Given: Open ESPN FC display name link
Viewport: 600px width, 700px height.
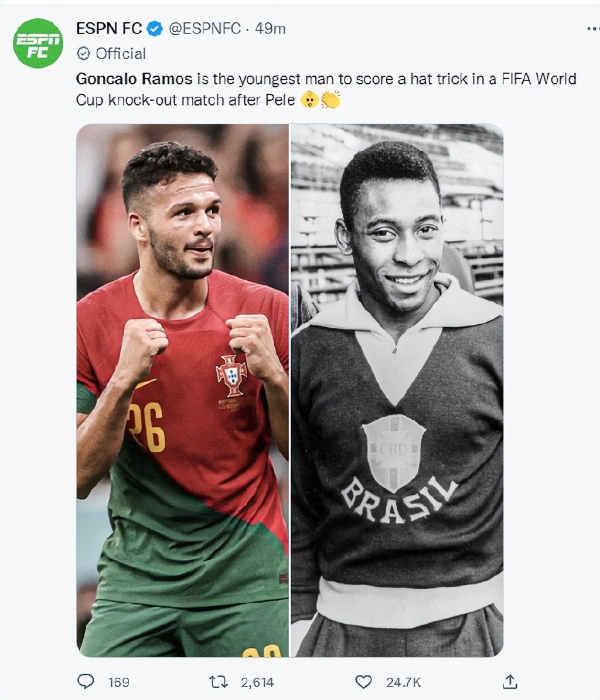Looking at the screenshot, I should click(x=109, y=29).
